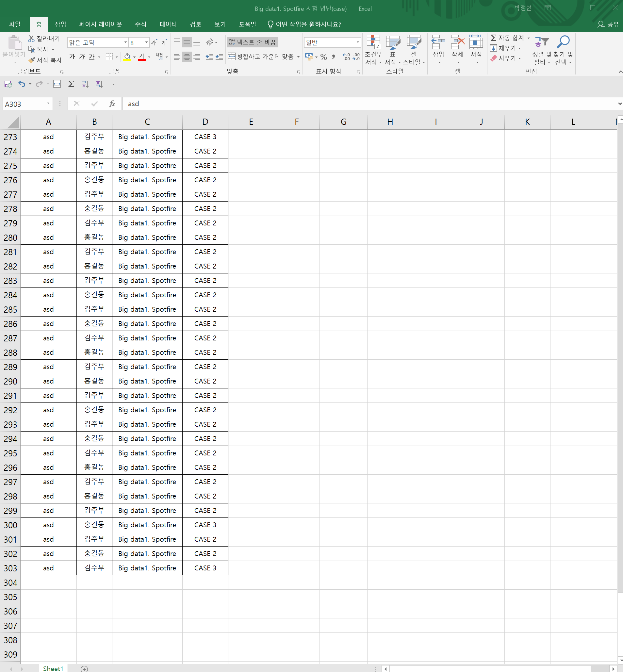
Task: Toggle underline (가) formatting
Action: (x=92, y=57)
